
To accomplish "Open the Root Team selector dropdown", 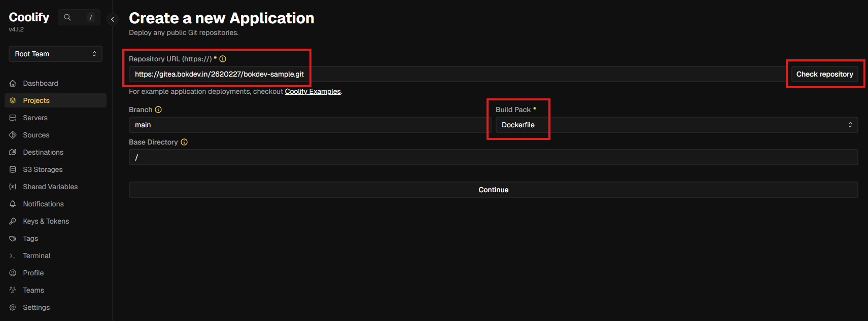I will (55, 54).
